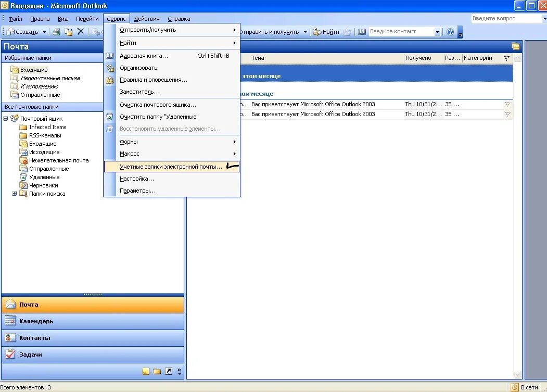Open the Создать button dropdown arrow

pos(44,32)
